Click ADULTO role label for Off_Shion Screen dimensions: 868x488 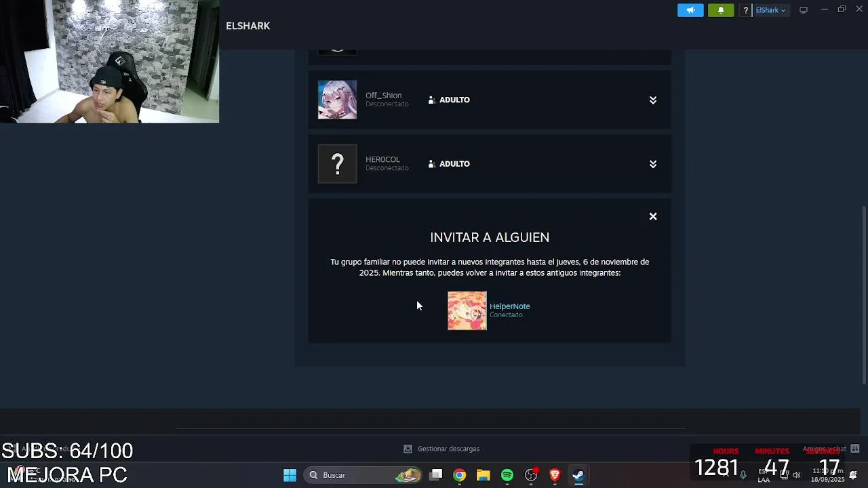click(x=454, y=100)
